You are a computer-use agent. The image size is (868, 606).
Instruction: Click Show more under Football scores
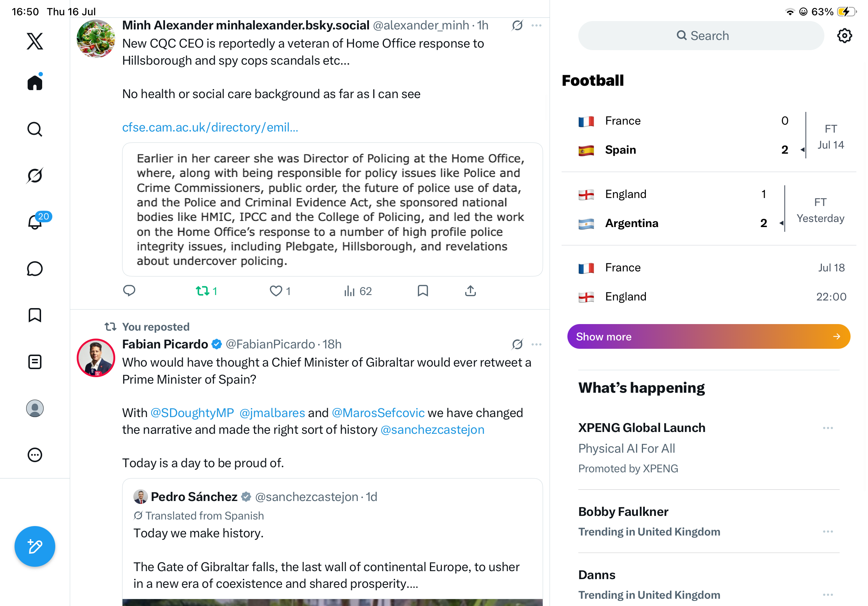(708, 336)
